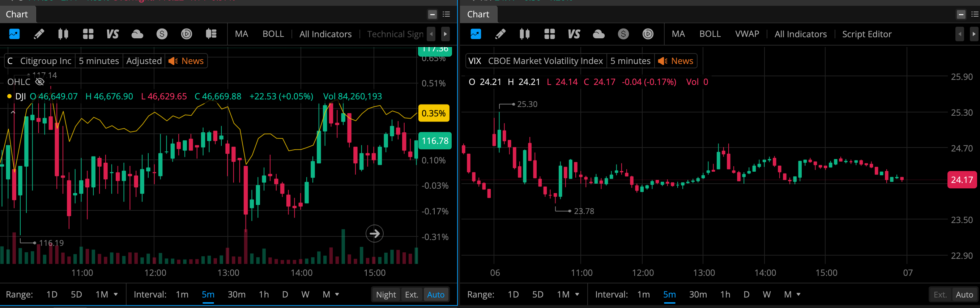Select the drawing pencil tool in Citigroup chart

coord(39,34)
